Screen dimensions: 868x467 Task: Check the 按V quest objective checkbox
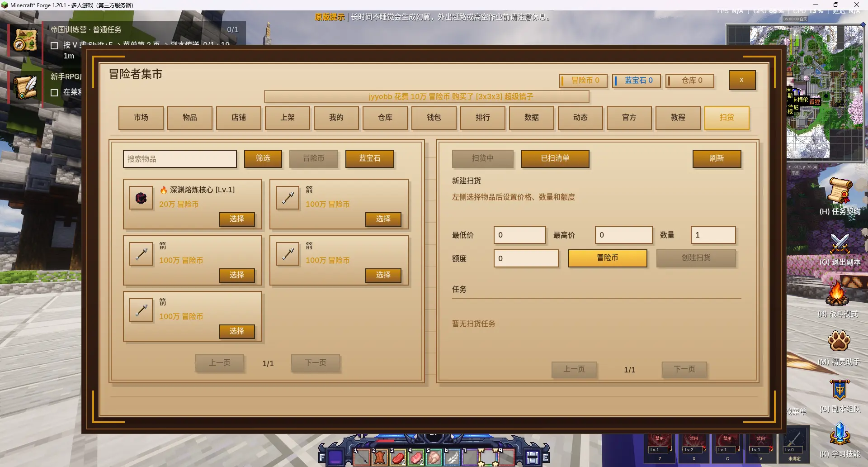[54, 45]
